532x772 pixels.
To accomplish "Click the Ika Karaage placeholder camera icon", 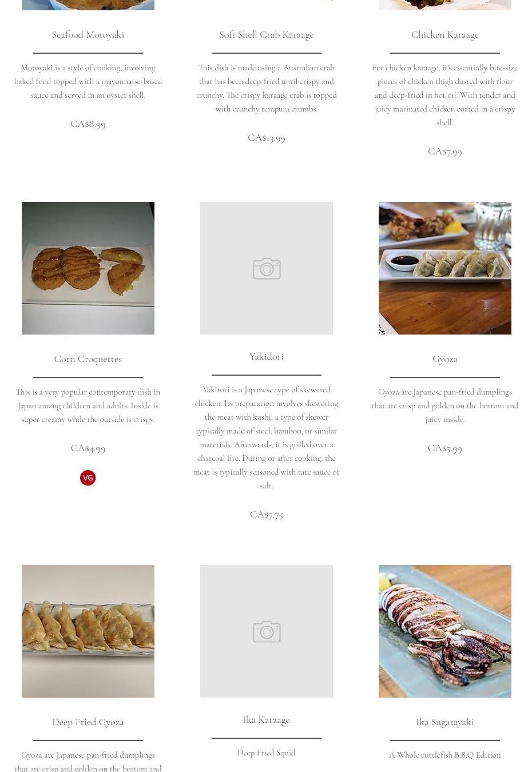I will point(267,632).
